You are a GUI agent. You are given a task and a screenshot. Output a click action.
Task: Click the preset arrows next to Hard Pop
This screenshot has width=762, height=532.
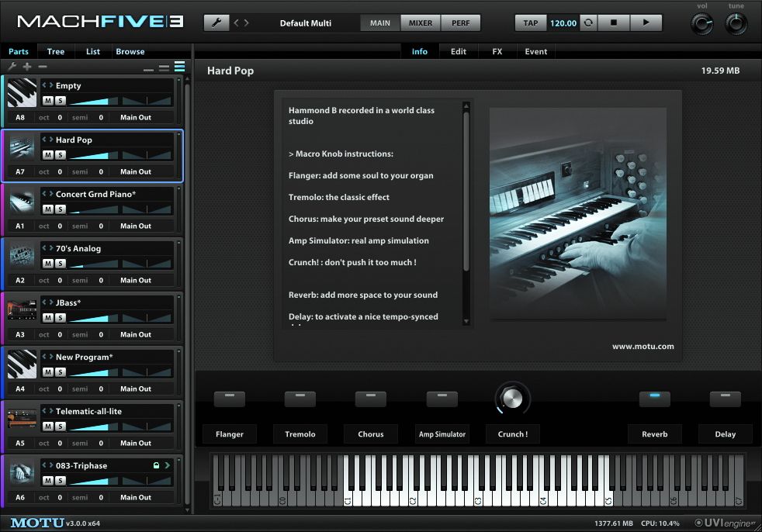(x=47, y=140)
